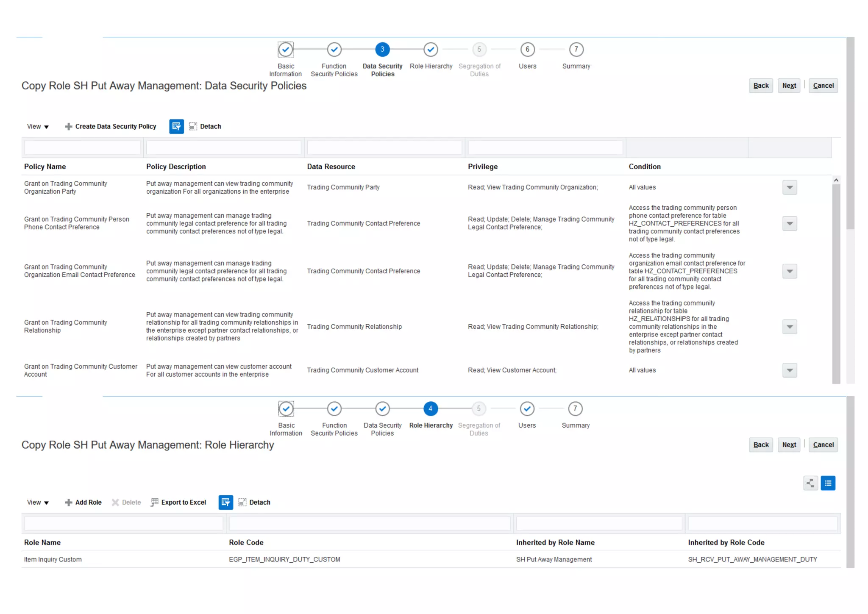Click the Add Role plus icon
The image size is (868, 614).
click(68, 502)
